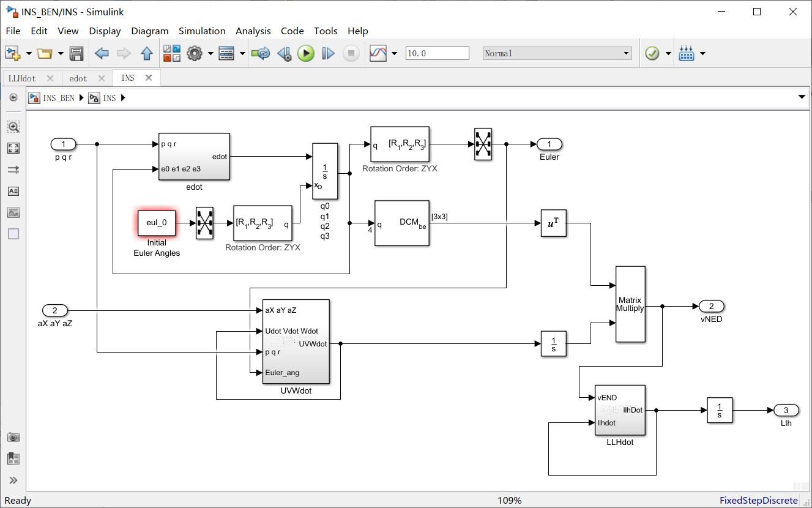Open Model Configuration Parameters gear
This screenshot has width=812, height=508.
pos(195,53)
